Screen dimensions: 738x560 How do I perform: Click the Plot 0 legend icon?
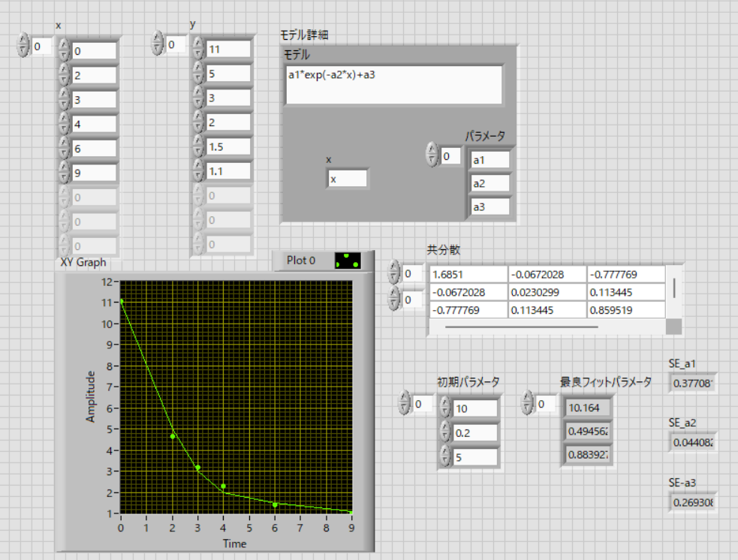(347, 260)
